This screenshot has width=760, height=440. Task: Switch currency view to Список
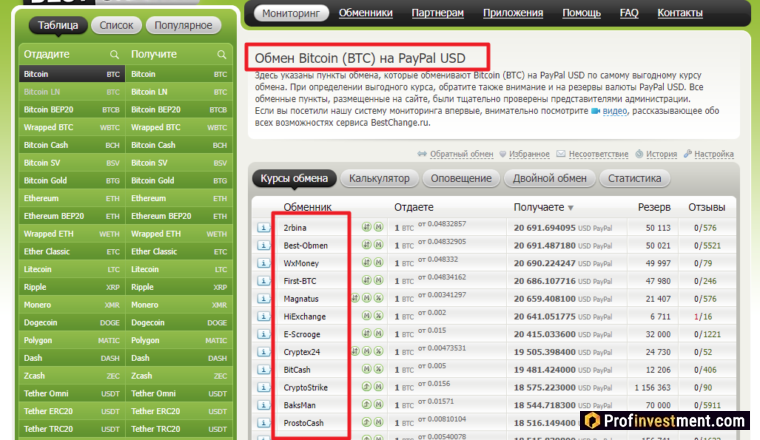coord(116,25)
